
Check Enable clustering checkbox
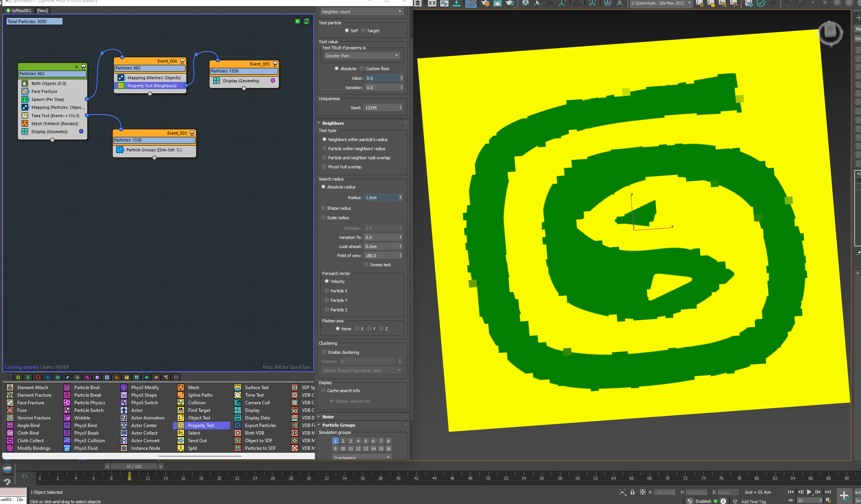(x=324, y=352)
